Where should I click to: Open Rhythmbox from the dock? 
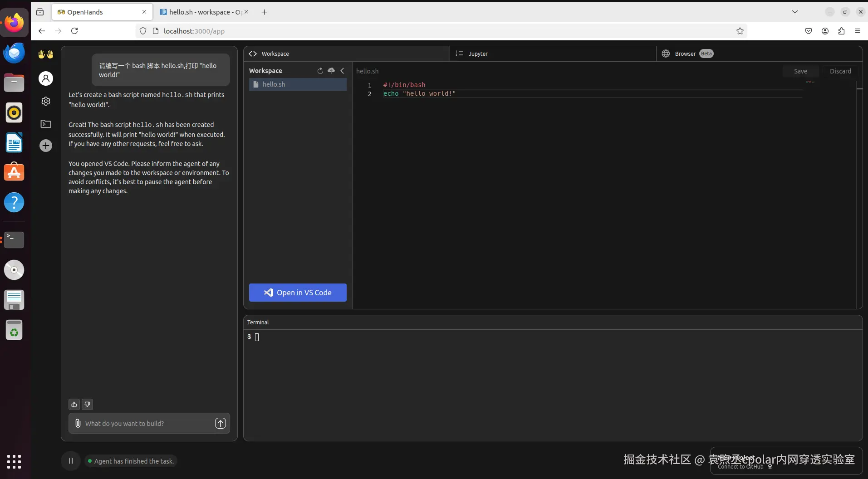point(14,112)
